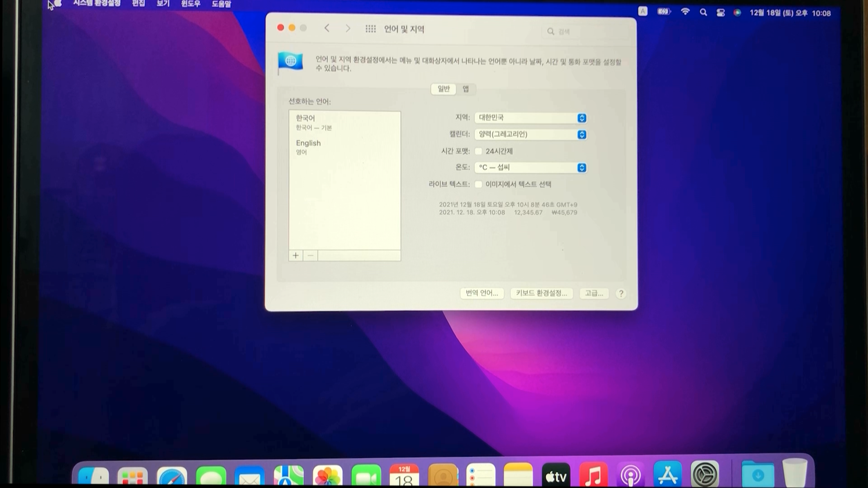This screenshot has height=488, width=868.
Task: Open App Store from the dock
Action: point(667,476)
